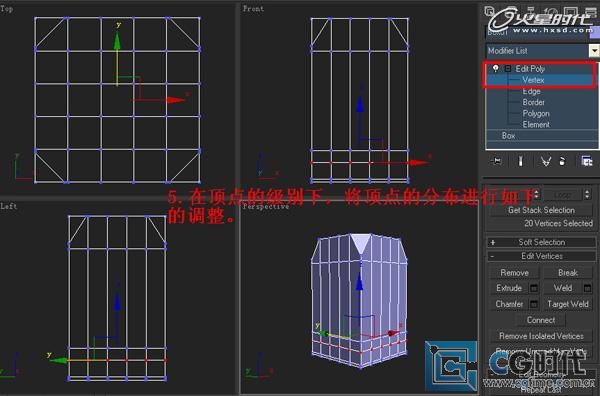Click red X axis arrow in Top viewport
The width and height of the screenshot is (600, 396).
176,100
